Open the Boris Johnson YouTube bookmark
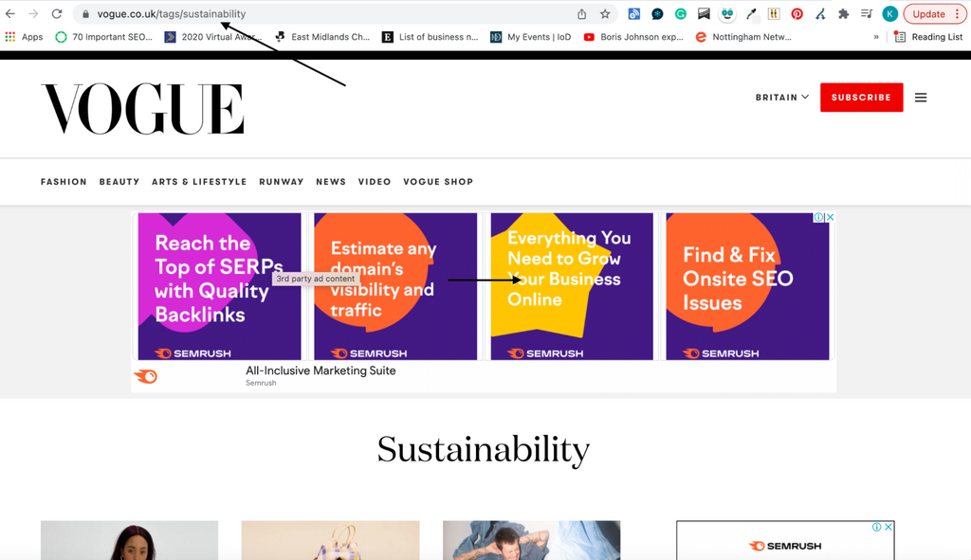This screenshot has width=971, height=560. 633,37
